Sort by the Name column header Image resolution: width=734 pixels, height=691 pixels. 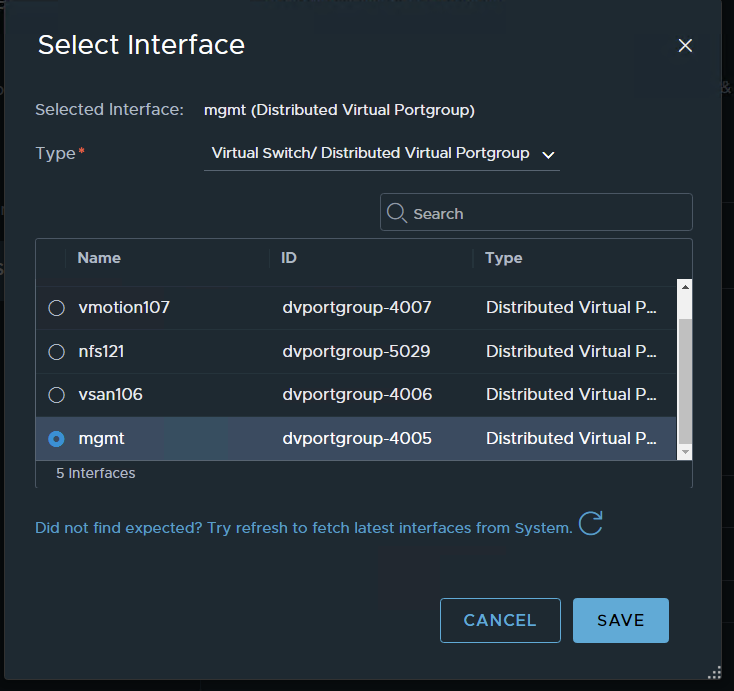(99, 258)
